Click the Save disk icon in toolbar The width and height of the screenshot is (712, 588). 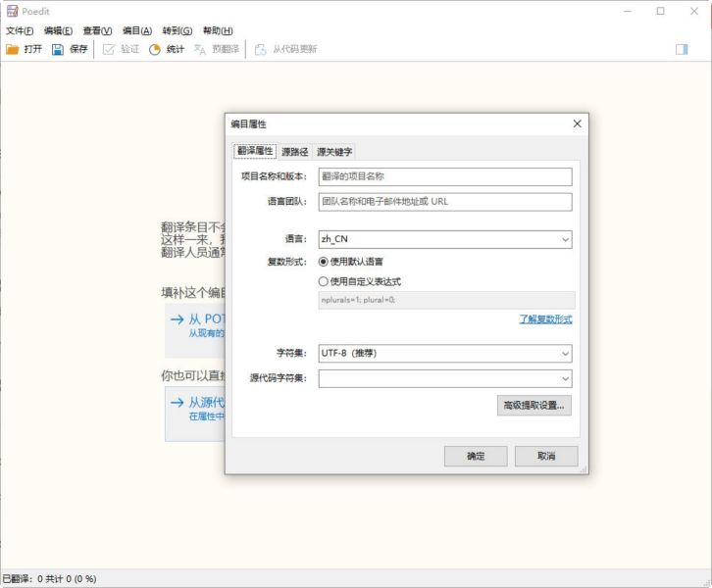[58, 49]
